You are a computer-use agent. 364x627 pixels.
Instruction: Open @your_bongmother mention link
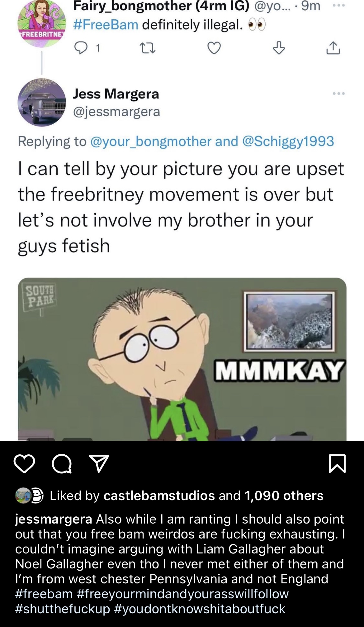[151, 141]
